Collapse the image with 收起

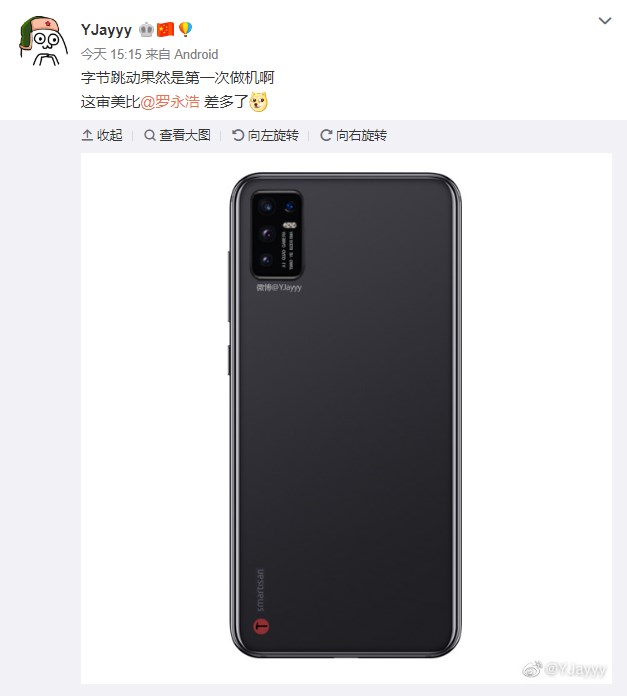click(x=102, y=135)
